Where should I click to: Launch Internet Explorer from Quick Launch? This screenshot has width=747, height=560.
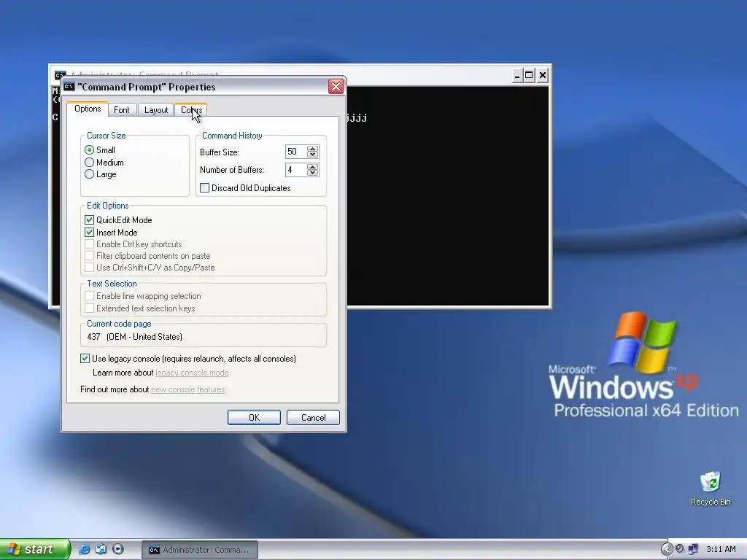pyautogui.click(x=85, y=550)
